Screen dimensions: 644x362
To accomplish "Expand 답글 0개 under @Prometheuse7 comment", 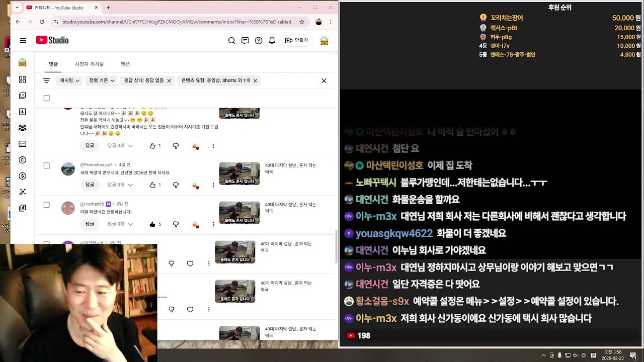I will [x=120, y=185].
